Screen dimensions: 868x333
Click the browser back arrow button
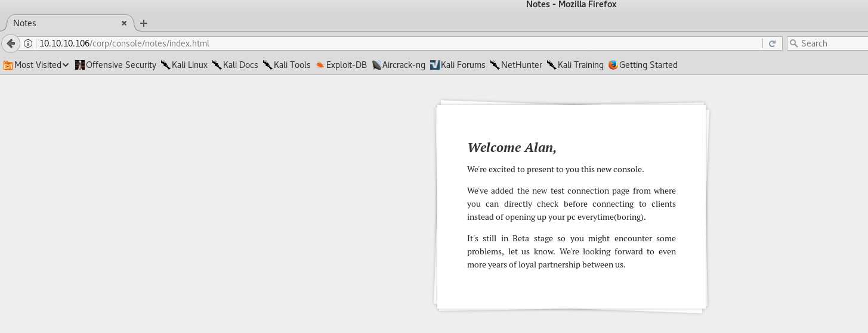pyautogui.click(x=11, y=43)
